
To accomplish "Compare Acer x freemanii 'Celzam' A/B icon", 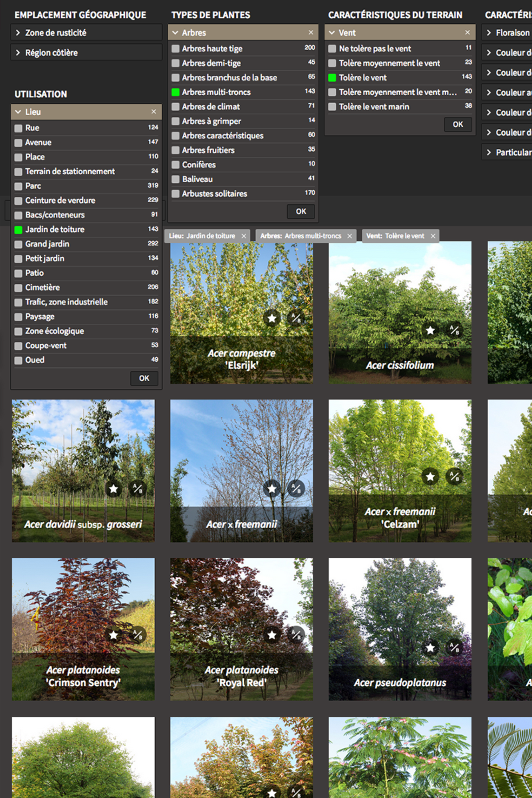I will point(454,477).
